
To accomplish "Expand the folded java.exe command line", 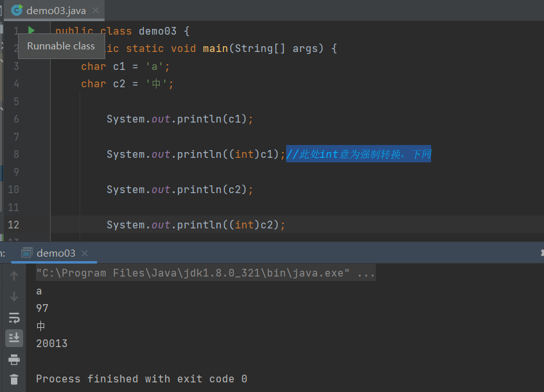I will tap(366, 273).
